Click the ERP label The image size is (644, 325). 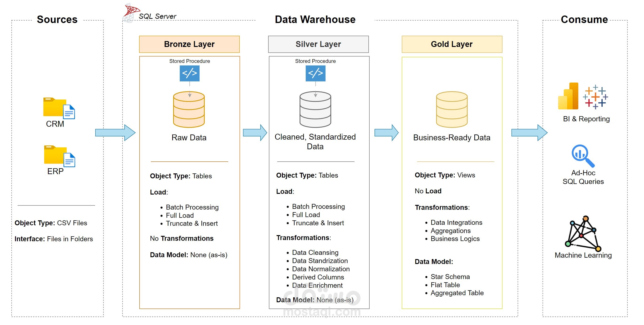55,171
